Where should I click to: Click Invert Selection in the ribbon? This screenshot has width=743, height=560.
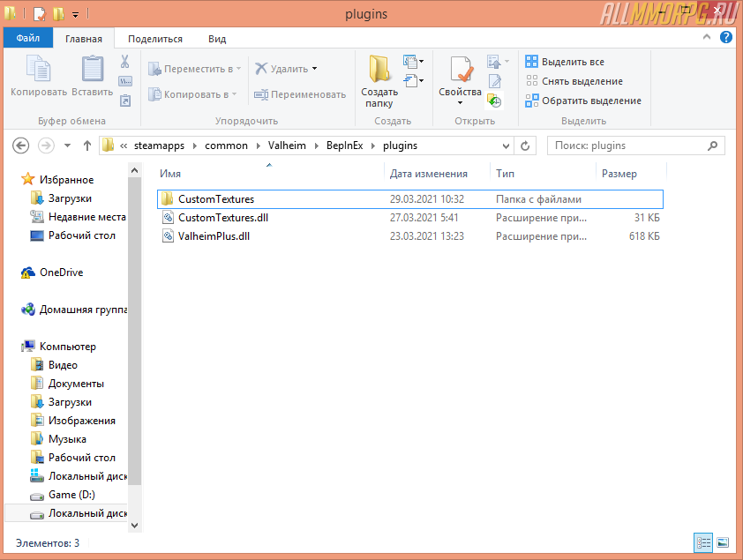pyautogui.click(x=583, y=101)
